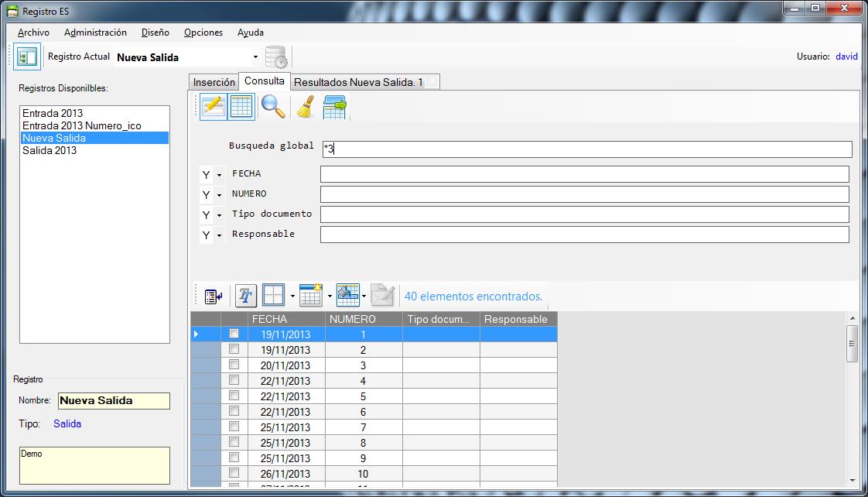Select Entrada 2013 in the available records list

53,113
